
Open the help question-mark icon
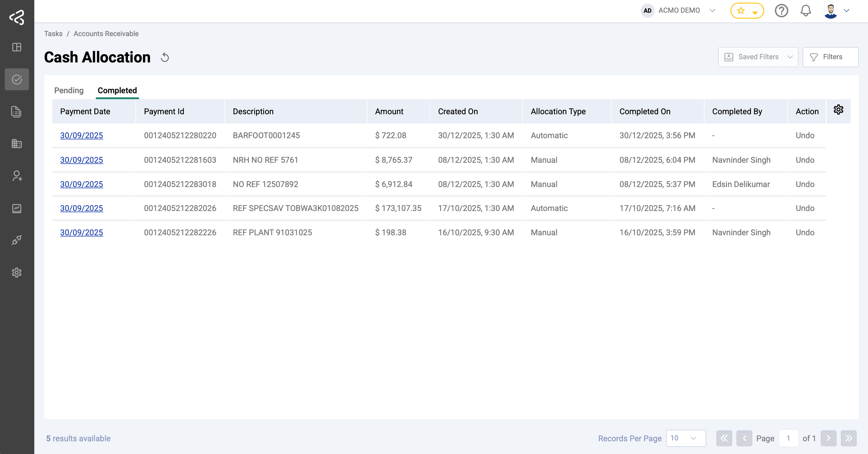tap(781, 10)
